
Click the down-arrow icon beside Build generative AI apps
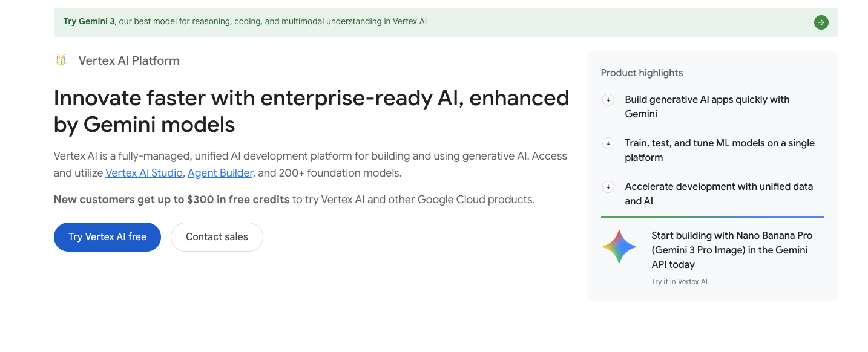(608, 100)
